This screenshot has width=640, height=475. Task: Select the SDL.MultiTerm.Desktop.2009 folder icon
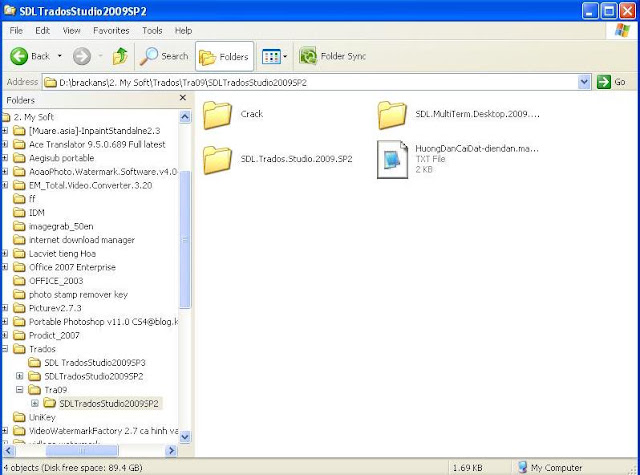pyautogui.click(x=392, y=115)
